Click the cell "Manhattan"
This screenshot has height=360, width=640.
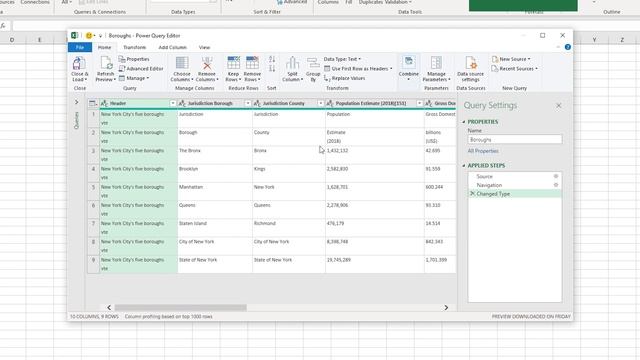point(215,191)
